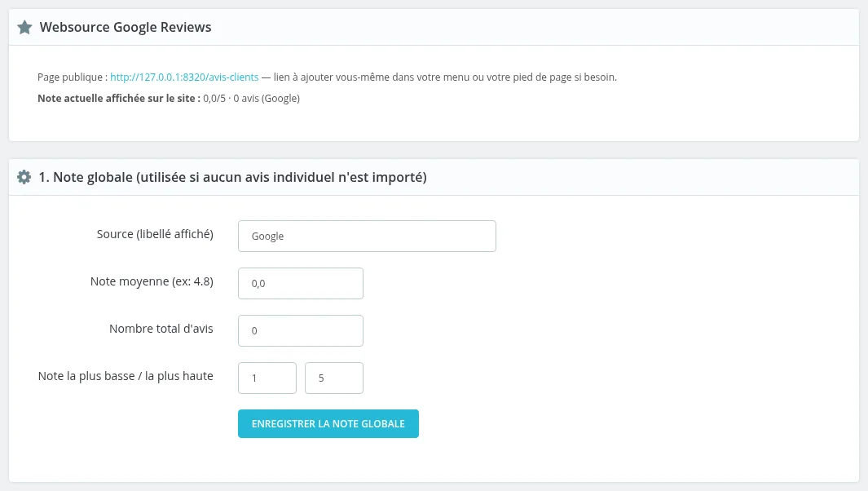Click the gear icon beside Note globale

[x=24, y=177]
